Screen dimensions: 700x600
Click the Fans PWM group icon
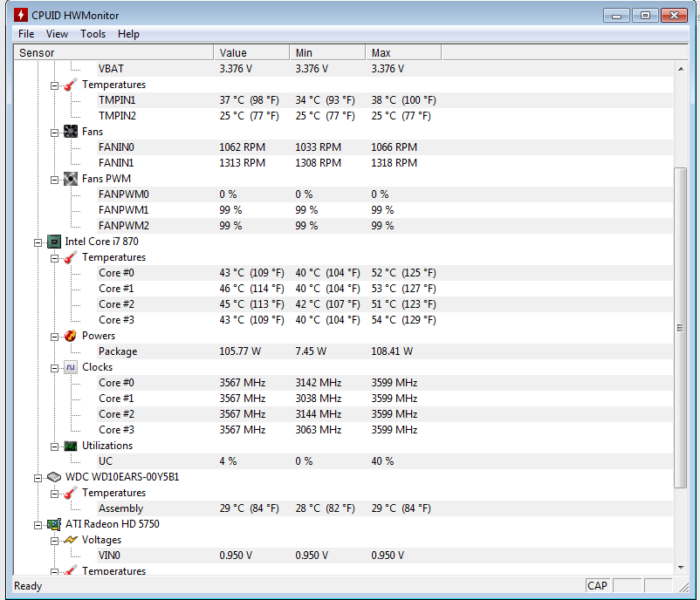(x=71, y=179)
